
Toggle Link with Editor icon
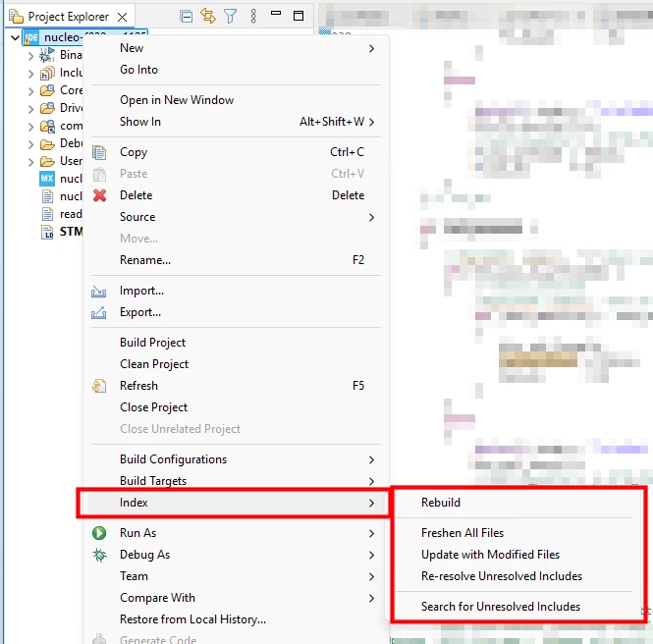tap(208, 17)
